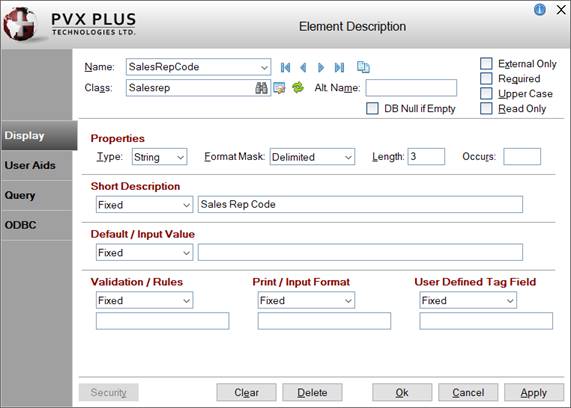The height and width of the screenshot is (408, 571).
Task: Click class maintenance icon beside binoculars
Action: pyautogui.click(x=279, y=88)
